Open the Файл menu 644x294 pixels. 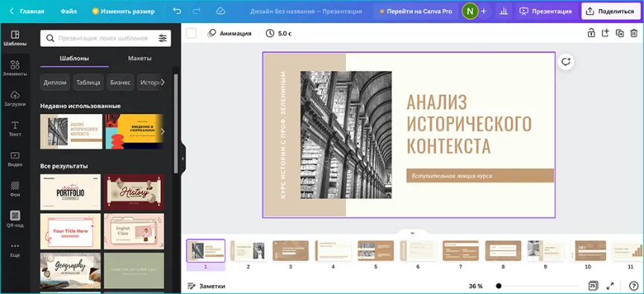point(69,11)
